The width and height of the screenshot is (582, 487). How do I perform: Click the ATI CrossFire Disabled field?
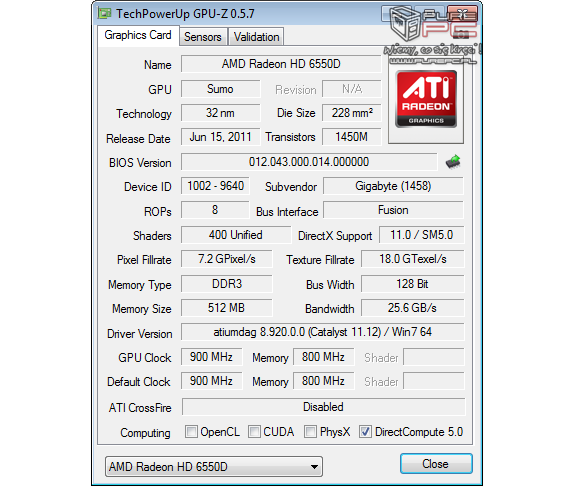click(x=323, y=407)
